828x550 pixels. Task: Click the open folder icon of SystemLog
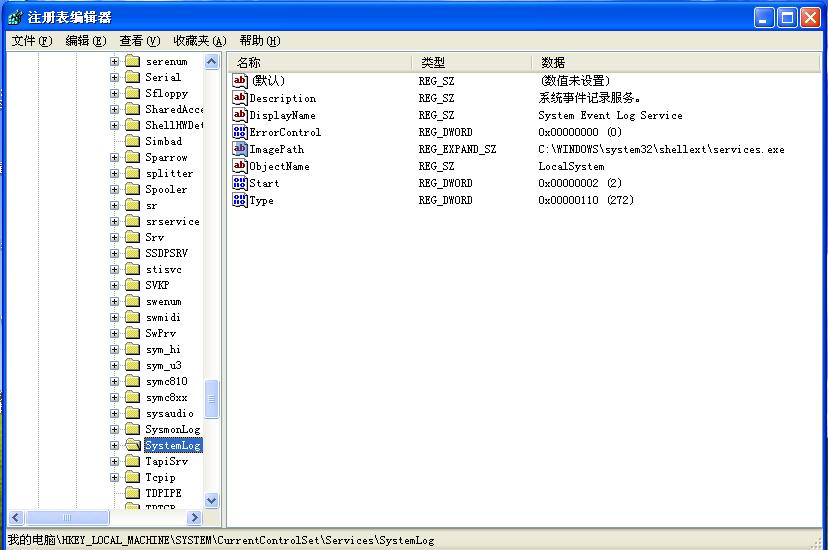[133, 445]
